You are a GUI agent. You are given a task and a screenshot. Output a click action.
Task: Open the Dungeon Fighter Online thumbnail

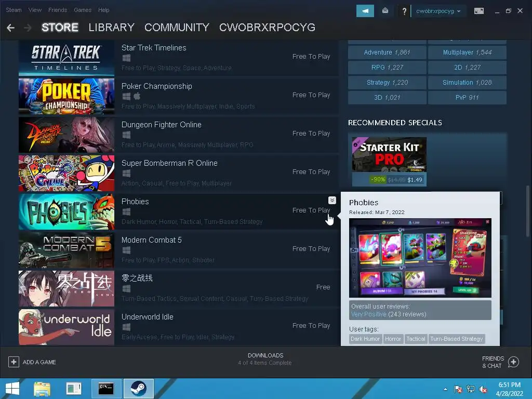(x=66, y=135)
